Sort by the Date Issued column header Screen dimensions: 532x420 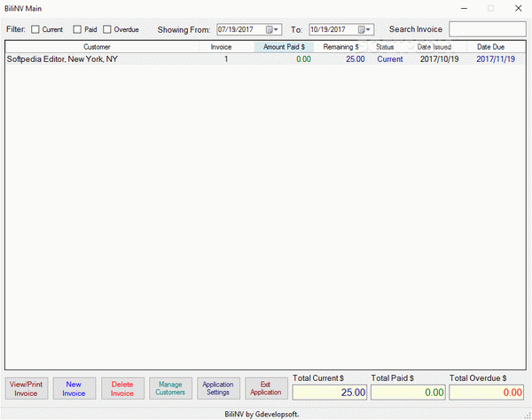point(434,46)
